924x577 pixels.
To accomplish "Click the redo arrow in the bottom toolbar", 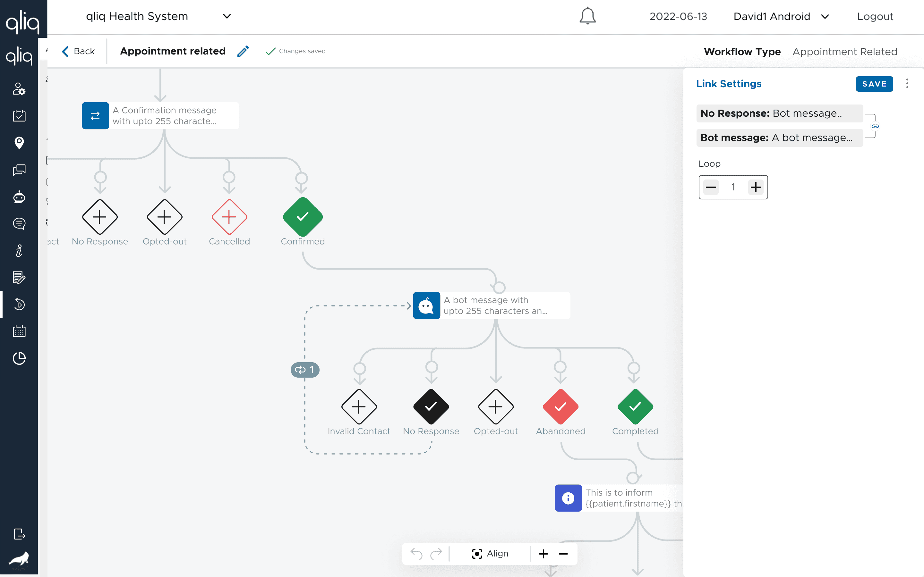I will (436, 554).
